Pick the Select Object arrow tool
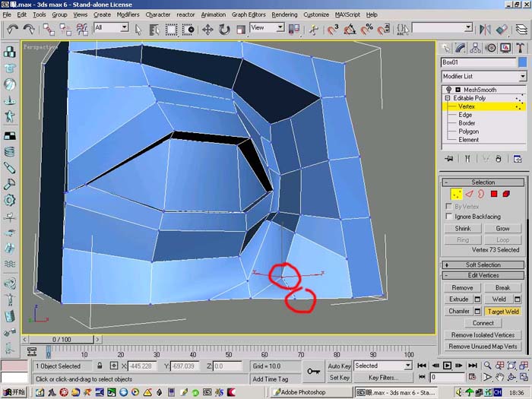This screenshot has width=532, height=399. point(138,30)
